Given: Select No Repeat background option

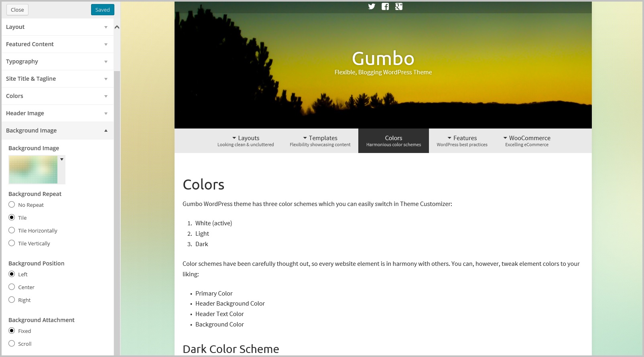Looking at the screenshot, I should [x=12, y=205].
